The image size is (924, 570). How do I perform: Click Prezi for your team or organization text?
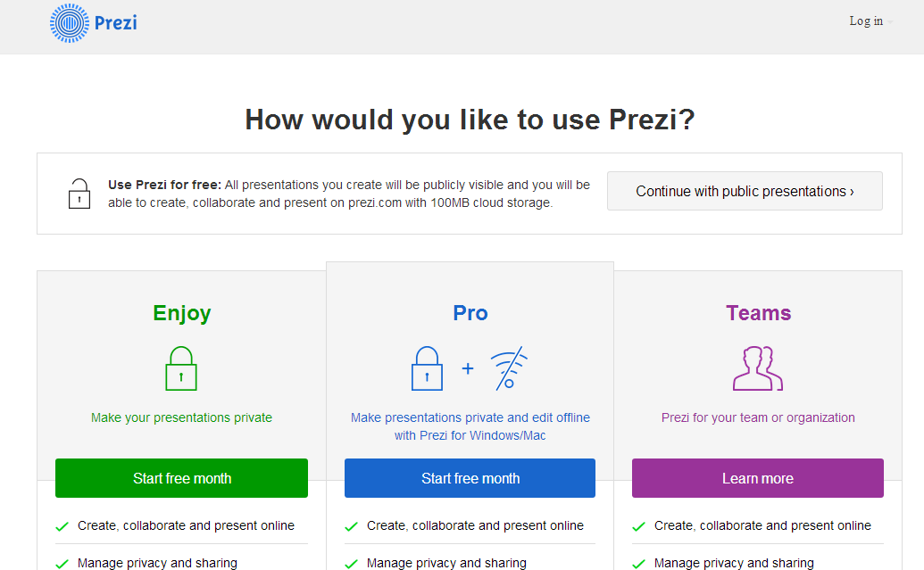coord(758,417)
